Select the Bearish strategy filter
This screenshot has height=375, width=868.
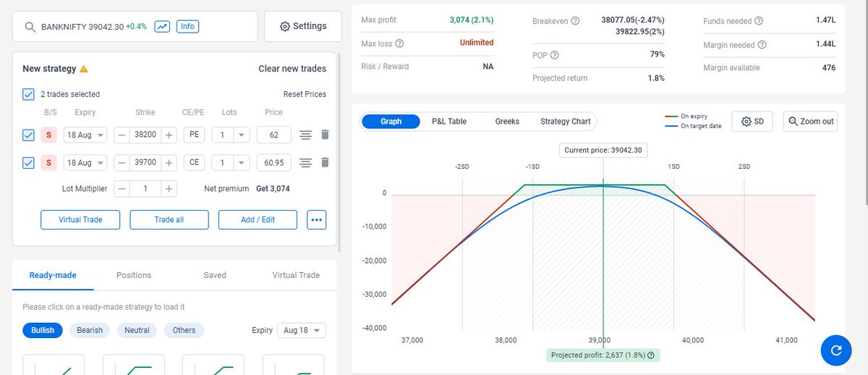pos(90,330)
